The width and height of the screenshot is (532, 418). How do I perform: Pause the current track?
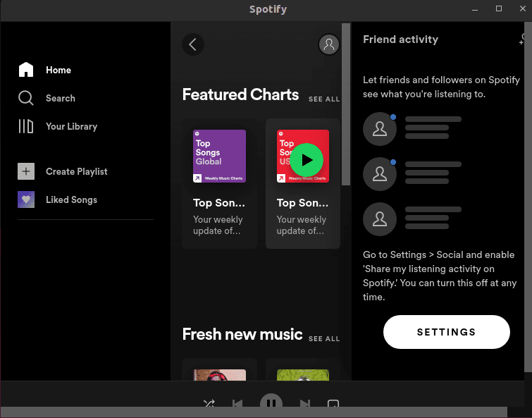pos(271,401)
